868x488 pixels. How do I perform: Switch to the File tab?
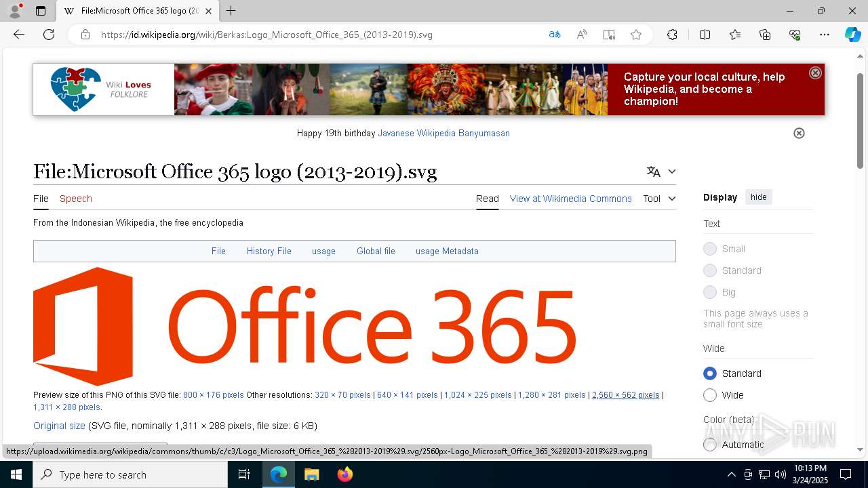[41, 199]
